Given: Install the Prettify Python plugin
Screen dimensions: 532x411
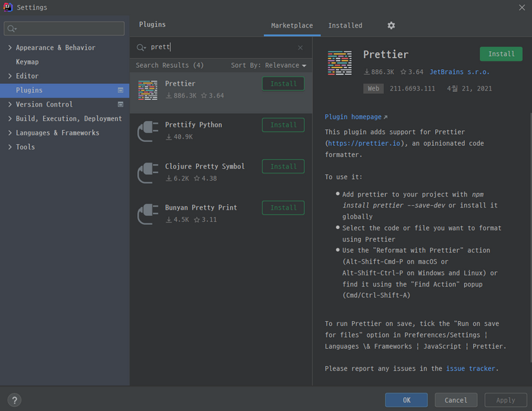Looking at the screenshot, I should [283, 125].
